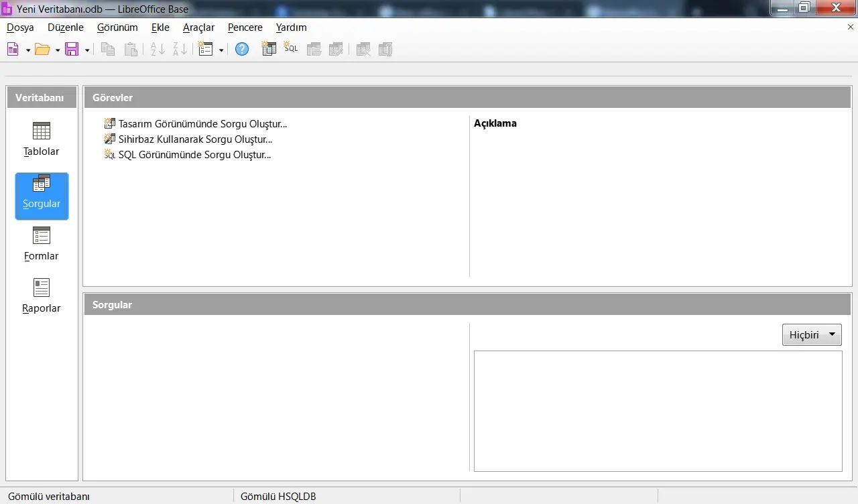Screen dimensions: 858x504
Task: Click New Query SQL View toolbar icon
Action: click(290, 49)
